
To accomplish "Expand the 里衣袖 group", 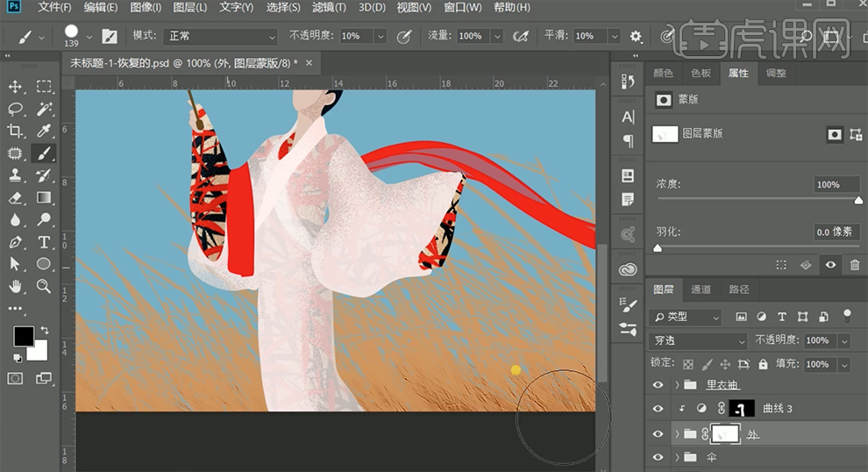I will pyautogui.click(x=677, y=385).
